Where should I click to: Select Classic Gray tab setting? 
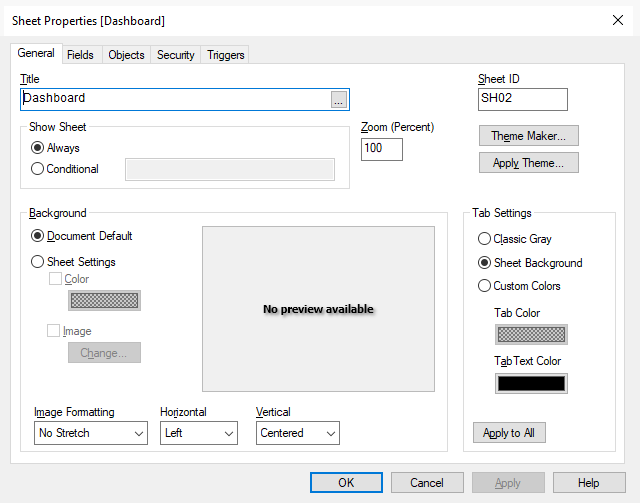[485, 239]
